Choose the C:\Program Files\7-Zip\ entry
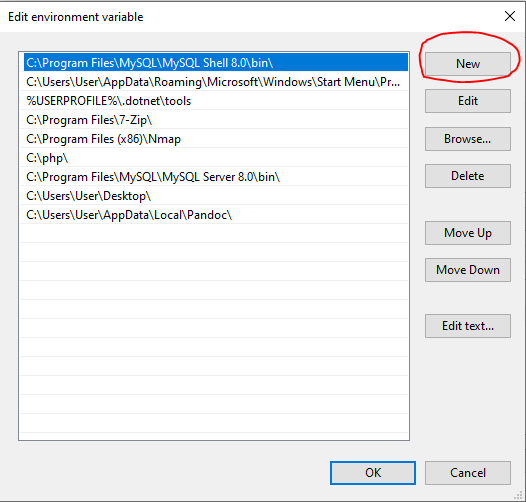Viewport: 526px width, 502px height. 216,120
